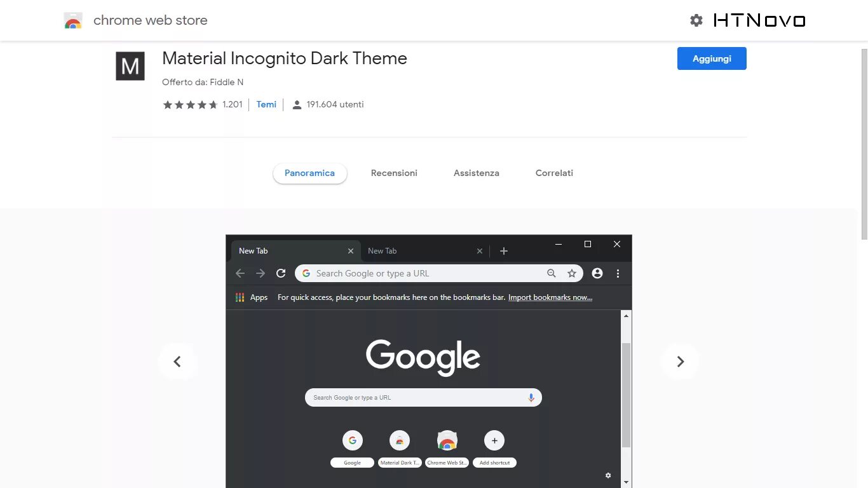Viewport: 868px width, 488px height.
Task: Open the Material Dark T... shortcut tile
Action: [x=400, y=449]
